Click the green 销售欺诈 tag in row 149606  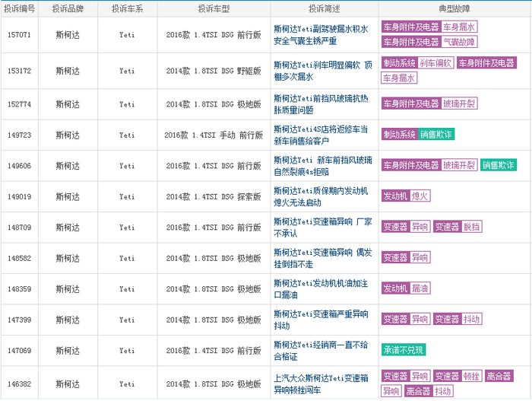point(499,165)
